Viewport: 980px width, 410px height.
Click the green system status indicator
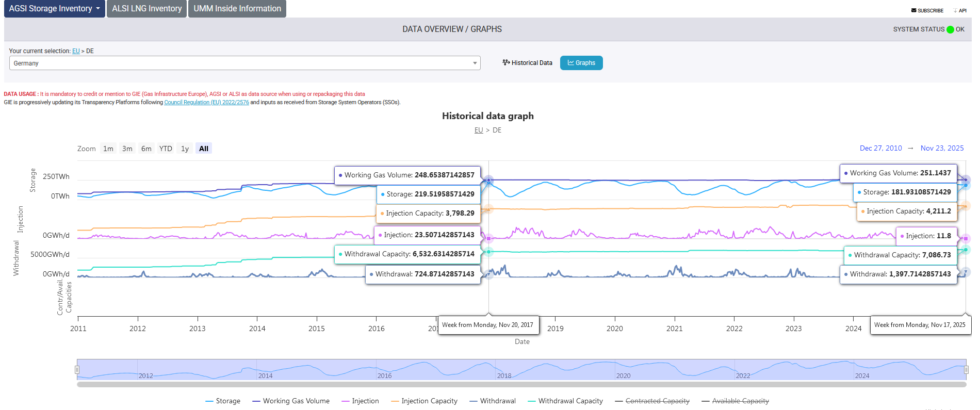tap(950, 29)
